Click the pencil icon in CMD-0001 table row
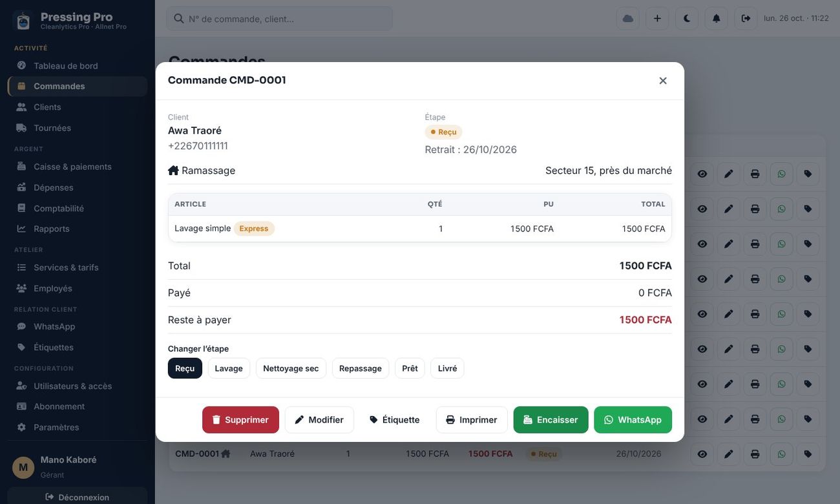 pos(729,454)
